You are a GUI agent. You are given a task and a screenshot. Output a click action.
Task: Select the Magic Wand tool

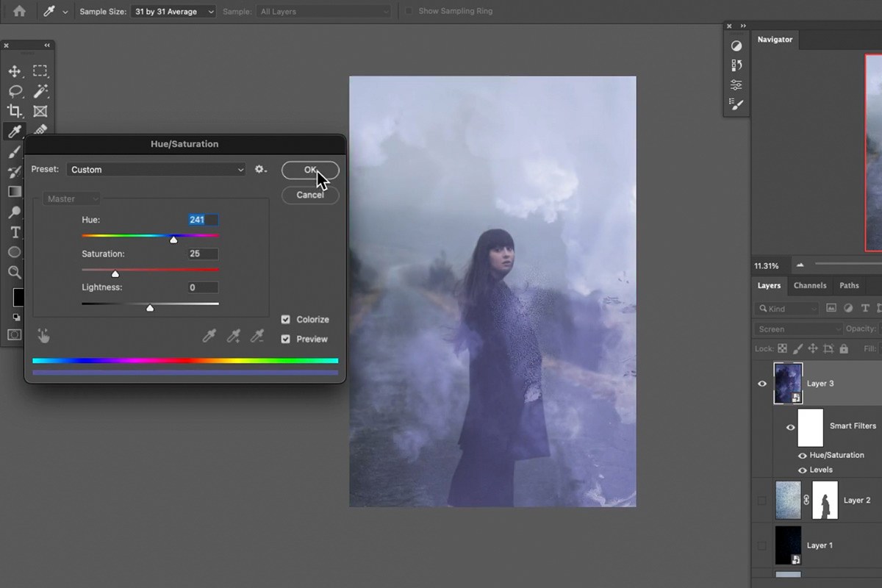click(x=40, y=91)
